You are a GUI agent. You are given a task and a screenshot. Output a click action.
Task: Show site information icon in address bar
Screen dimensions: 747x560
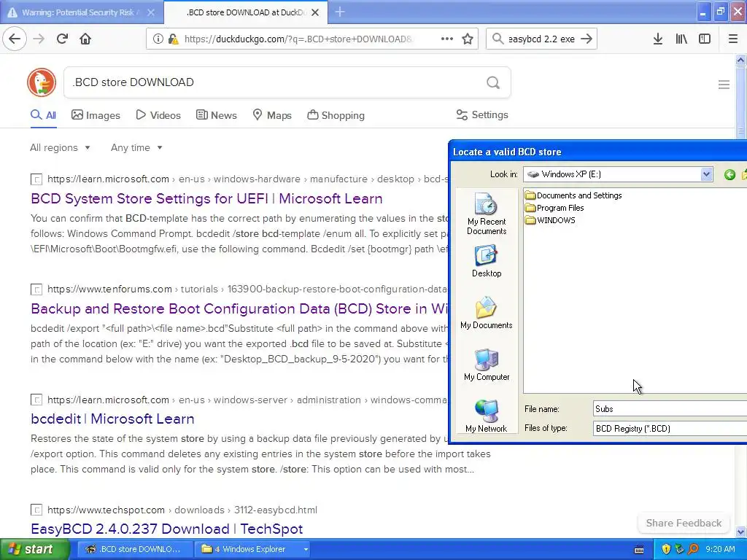(x=158, y=39)
